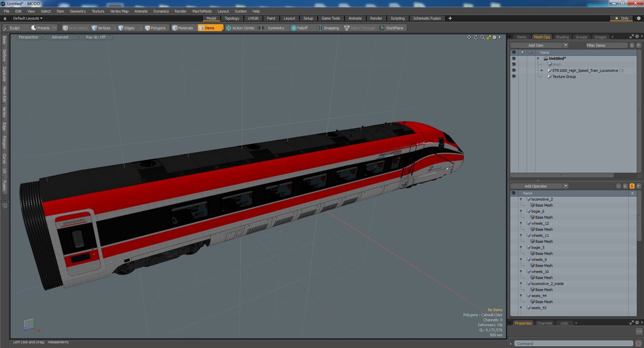The width and height of the screenshot is (644, 348).
Task: Maximize the viewport with the expand icon
Action: point(489,37)
